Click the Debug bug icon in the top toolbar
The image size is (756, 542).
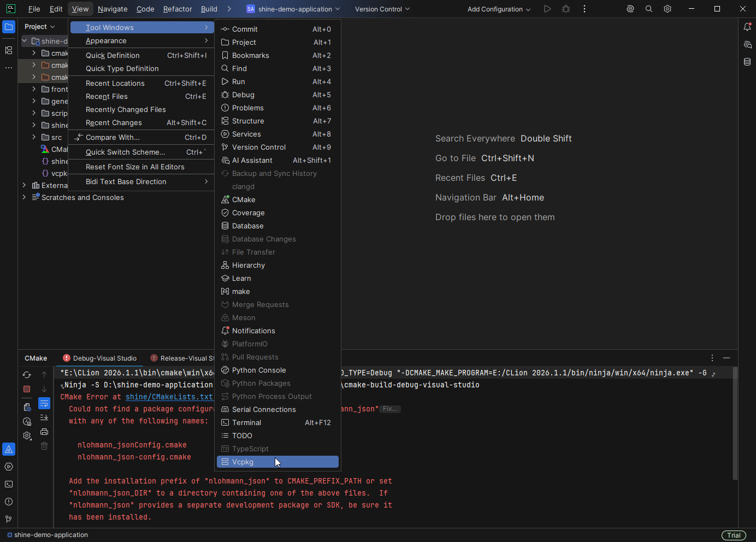pos(566,9)
